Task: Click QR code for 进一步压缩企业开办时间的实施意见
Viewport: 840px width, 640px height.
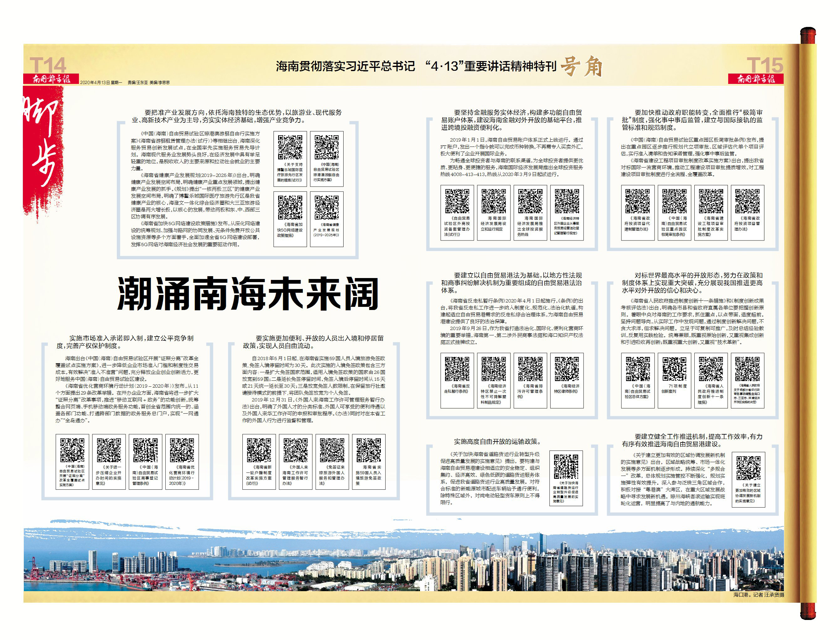Action: point(109,450)
